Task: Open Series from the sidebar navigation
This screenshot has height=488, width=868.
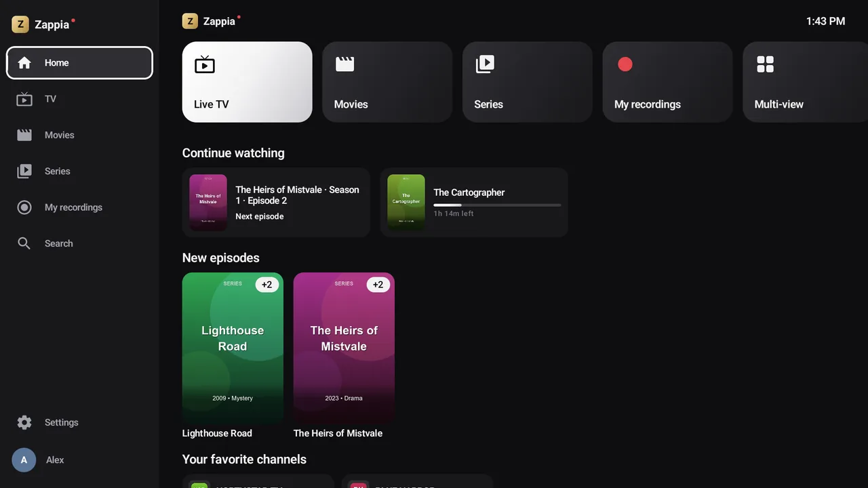Action: pos(79,171)
